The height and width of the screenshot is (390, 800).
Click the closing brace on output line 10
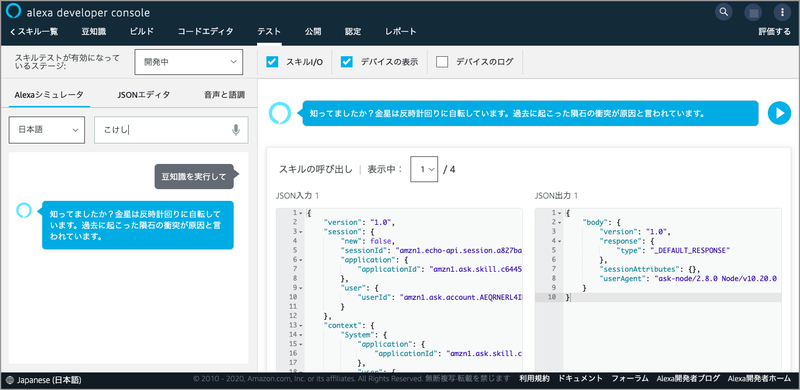(x=567, y=297)
